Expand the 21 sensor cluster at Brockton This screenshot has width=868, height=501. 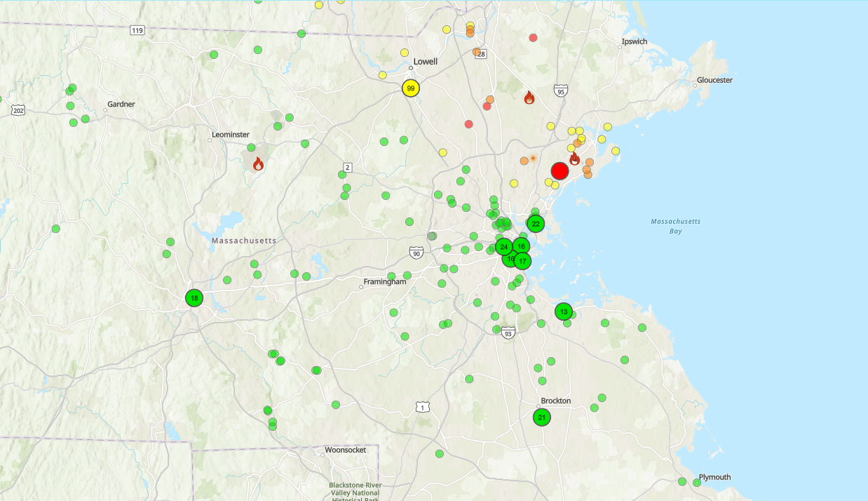542,417
